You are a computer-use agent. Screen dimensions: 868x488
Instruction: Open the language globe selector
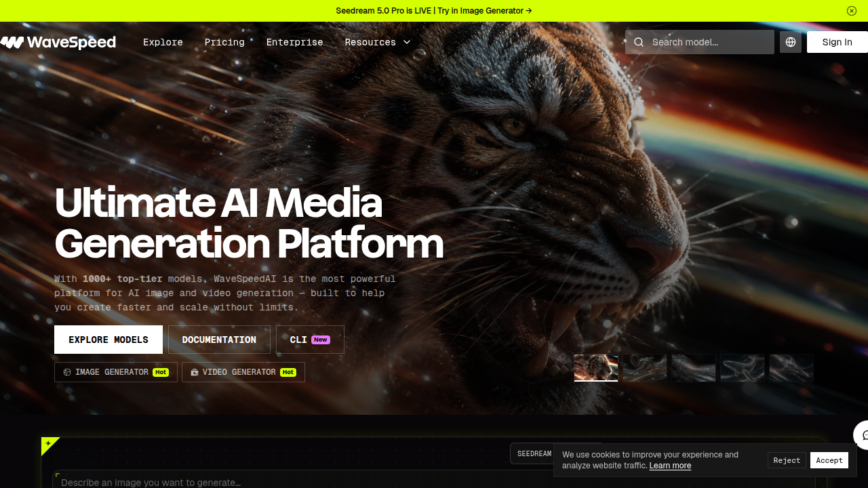791,42
